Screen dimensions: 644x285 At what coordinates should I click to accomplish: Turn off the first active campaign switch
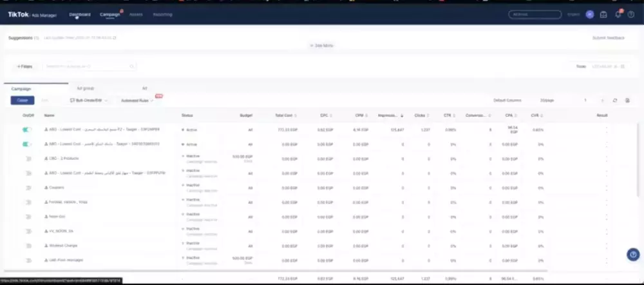click(27, 130)
